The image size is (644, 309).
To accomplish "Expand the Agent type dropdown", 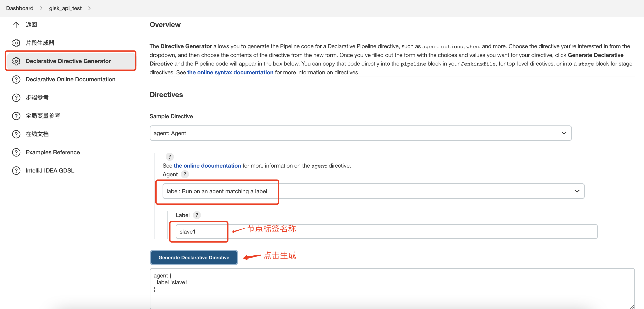I will coord(373,191).
